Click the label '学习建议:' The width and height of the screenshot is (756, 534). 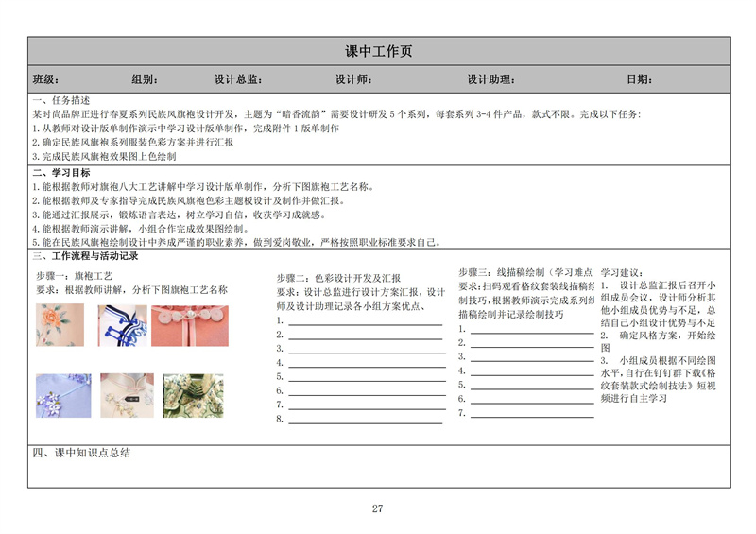pyautogui.click(x=622, y=272)
